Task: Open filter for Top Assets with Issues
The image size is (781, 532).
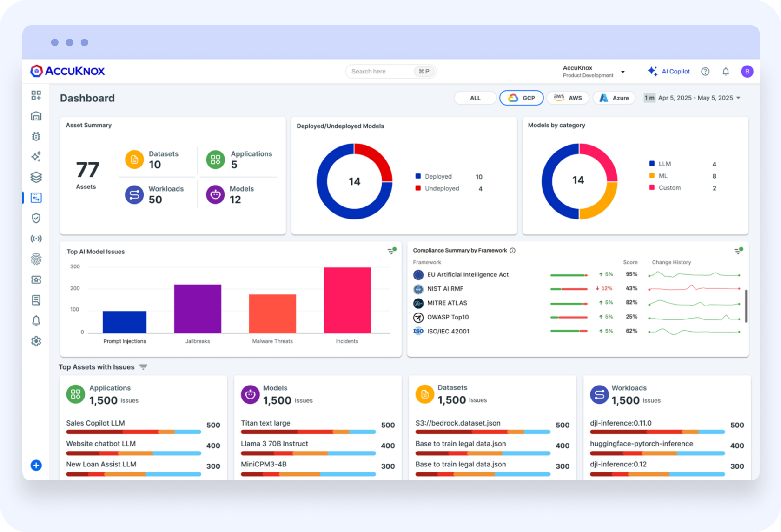Action: click(x=143, y=367)
